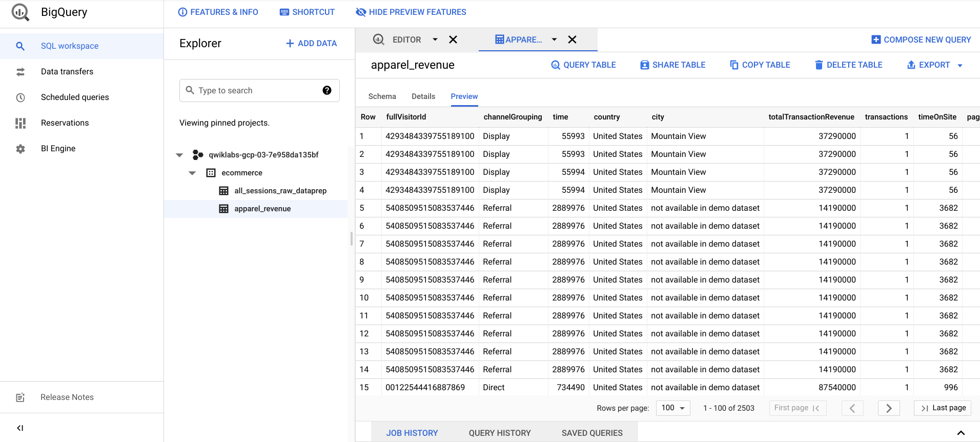The height and width of the screenshot is (442, 980).
Task: Click DELETE TABLE button
Action: click(x=848, y=65)
